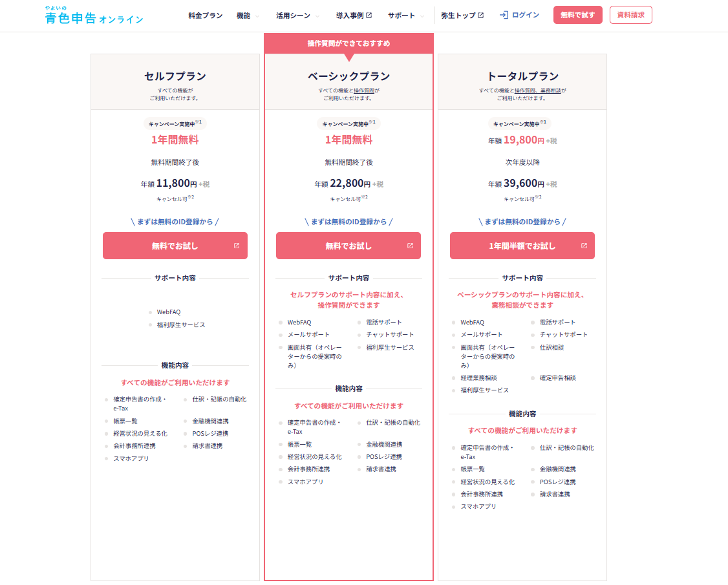The image size is (728, 585).
Task: Open the 導入事例 menu item
Action: [350, 16]
